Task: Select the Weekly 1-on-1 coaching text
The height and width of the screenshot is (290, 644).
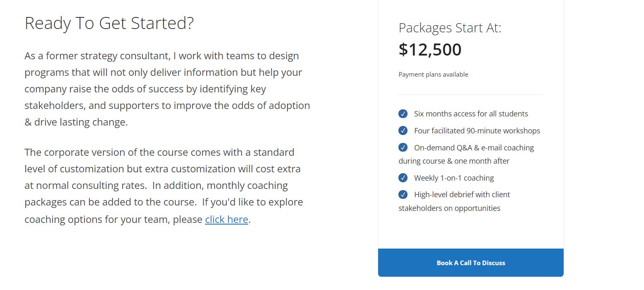Action: point(454,178)
